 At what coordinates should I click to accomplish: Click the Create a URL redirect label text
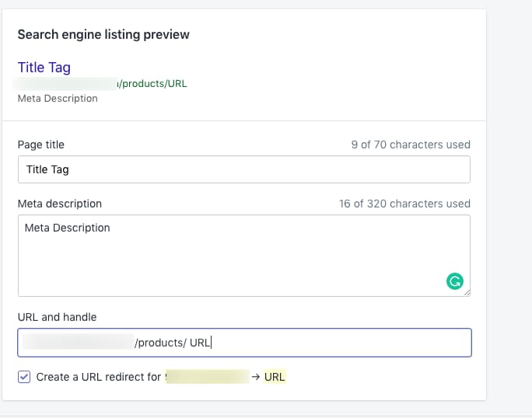(99, 377)
